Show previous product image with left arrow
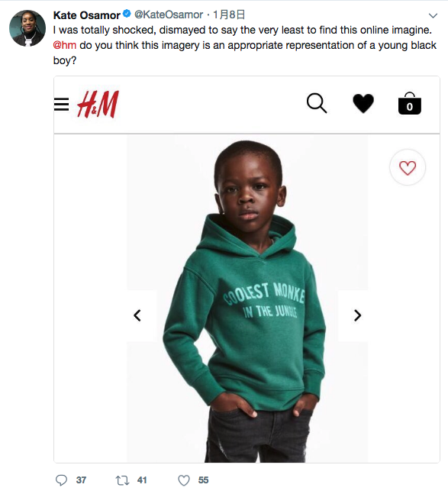 click(137, 315)
